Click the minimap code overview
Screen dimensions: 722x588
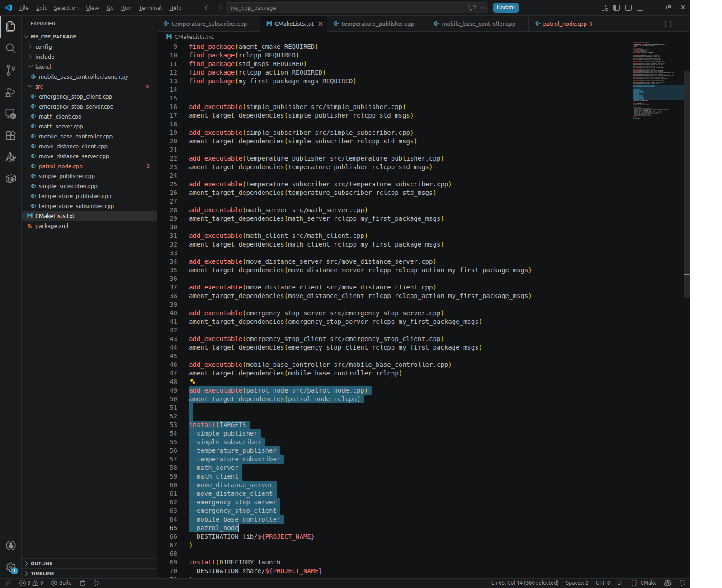(658, 80)
